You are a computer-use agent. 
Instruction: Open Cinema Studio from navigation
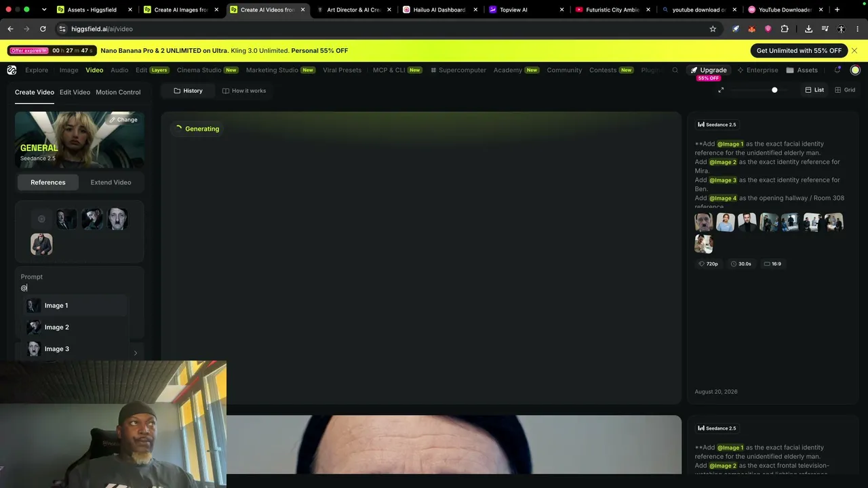click(x=207, y=70)
